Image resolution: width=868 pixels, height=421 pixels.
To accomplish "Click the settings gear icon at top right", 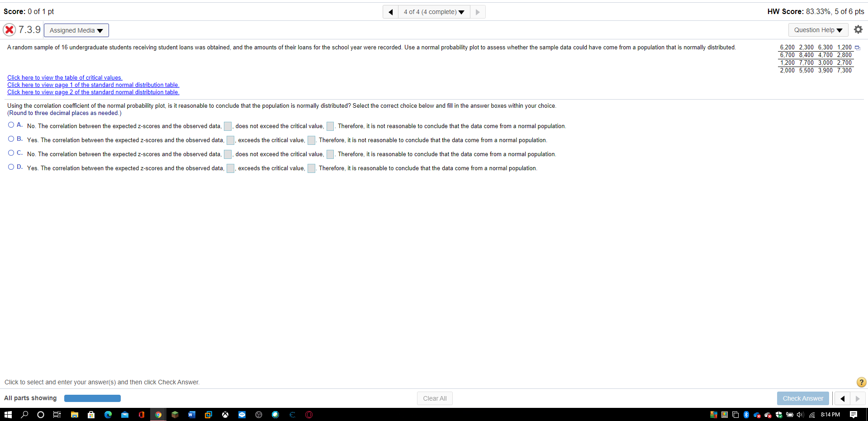I will point(858,29).
